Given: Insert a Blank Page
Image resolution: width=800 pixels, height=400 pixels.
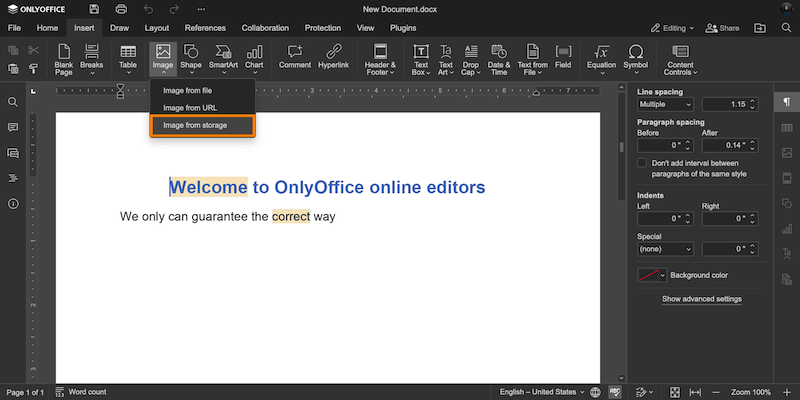Looking at the screenshot, I should point(63,52).
